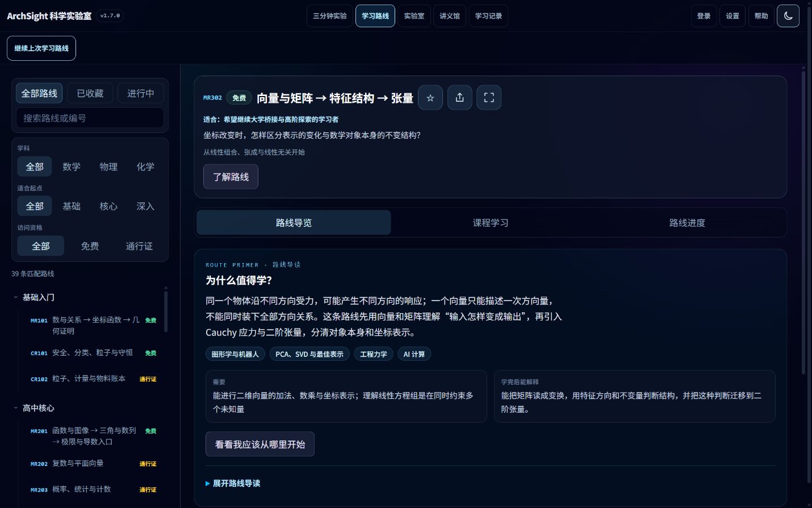Share the MR302 route via share icon
812x508 pixels.
point(460,98)
